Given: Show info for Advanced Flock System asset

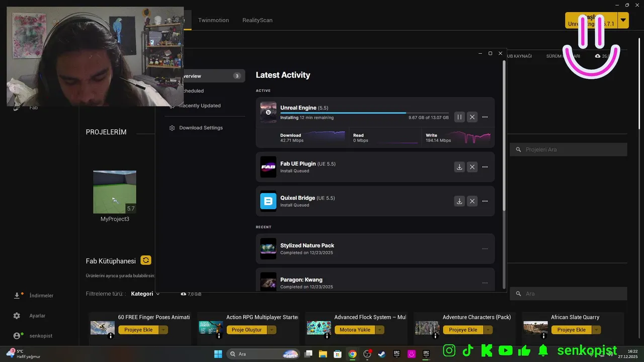Looking at the screenshot, I should pyautogui.click(x=327, y=336).
